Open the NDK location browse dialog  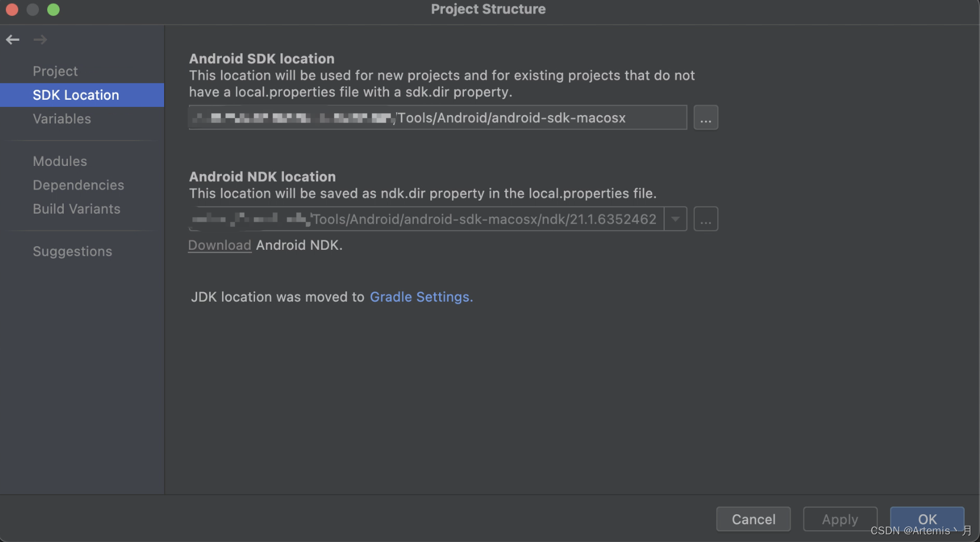click(705, 218)
